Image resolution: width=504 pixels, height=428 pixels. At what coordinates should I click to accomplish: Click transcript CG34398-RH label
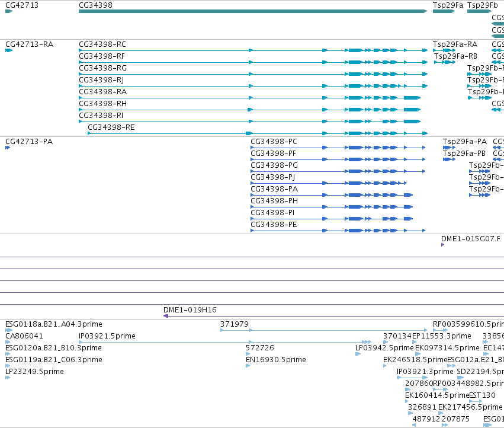(x=102, y=104)
